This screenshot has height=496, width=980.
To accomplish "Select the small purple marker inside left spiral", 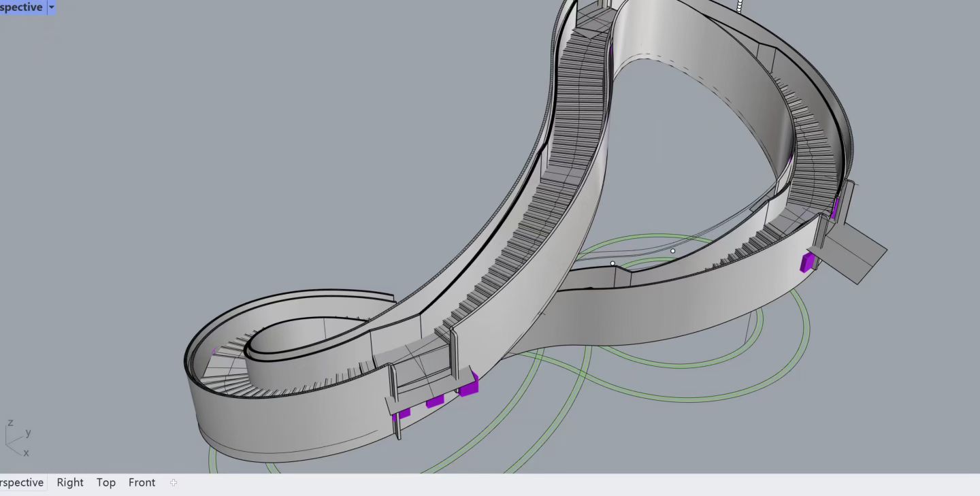I will coord(214,352).
